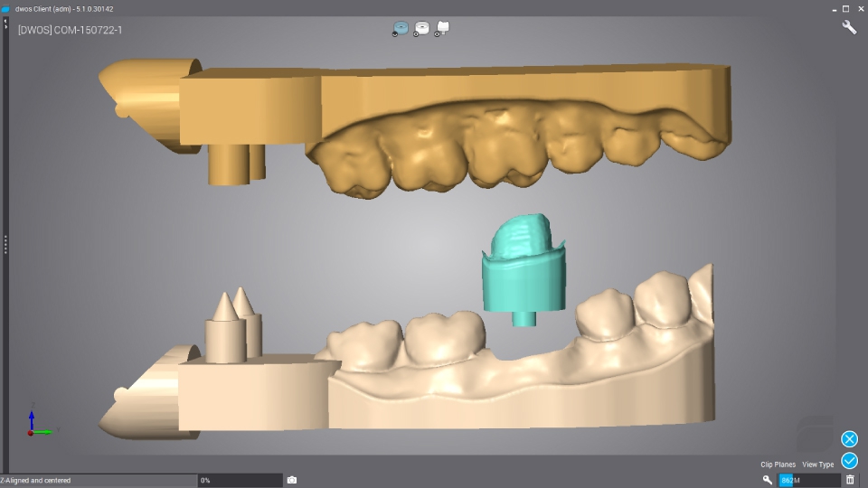Screen dimensions: 868x488
Task: Confirm with the blue checkmark button
Action: 849,461
